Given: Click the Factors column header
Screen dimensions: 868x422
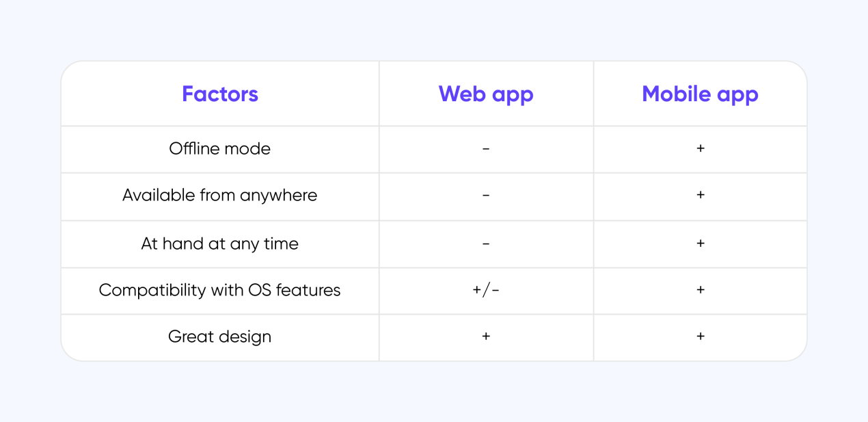Looking at the screenshot, I should (x=220, y=94).
